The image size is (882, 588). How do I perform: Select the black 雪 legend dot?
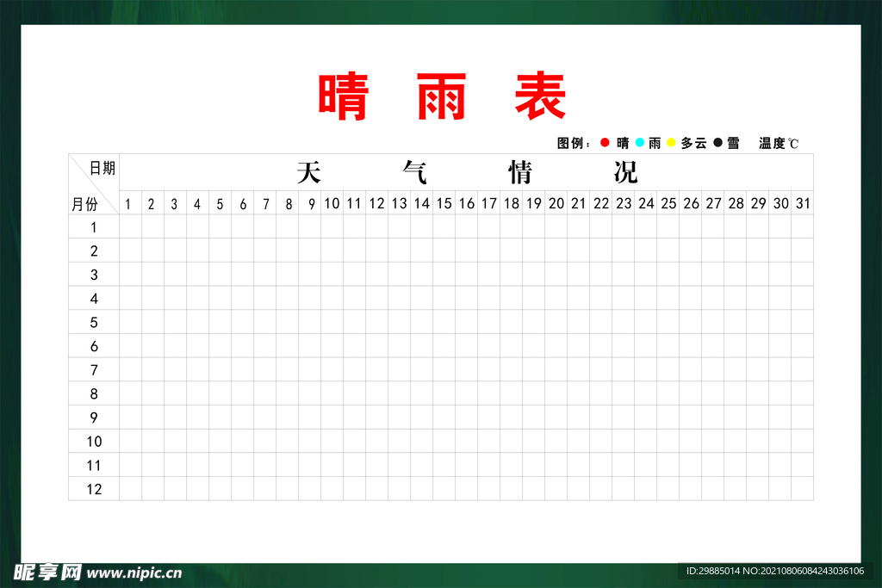pos(717,143)
